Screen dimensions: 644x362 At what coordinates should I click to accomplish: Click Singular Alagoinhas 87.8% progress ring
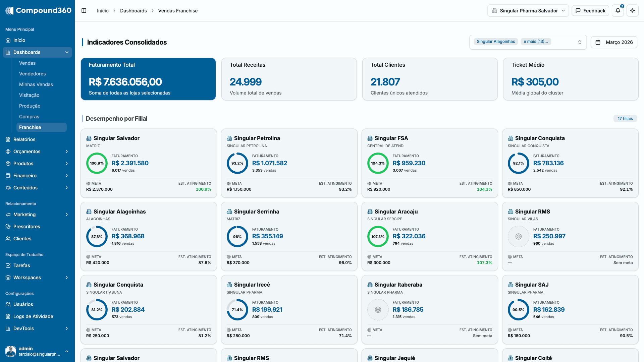97,237
